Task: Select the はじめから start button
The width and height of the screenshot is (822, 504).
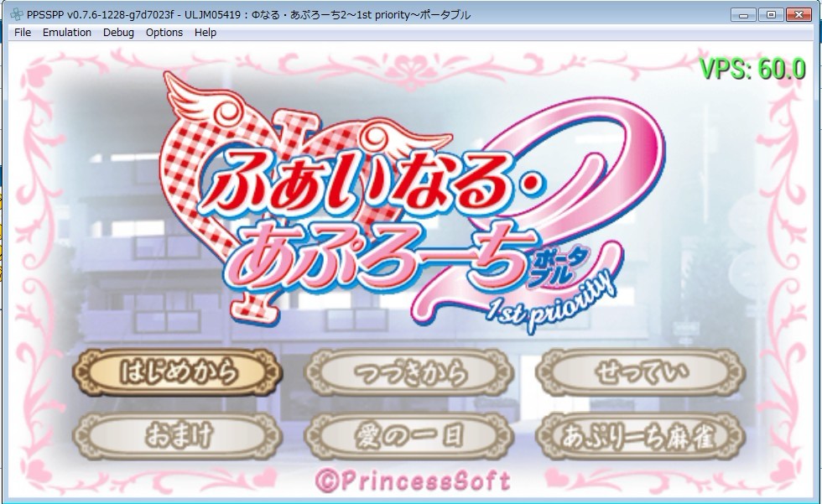Action: coord(178,372)
